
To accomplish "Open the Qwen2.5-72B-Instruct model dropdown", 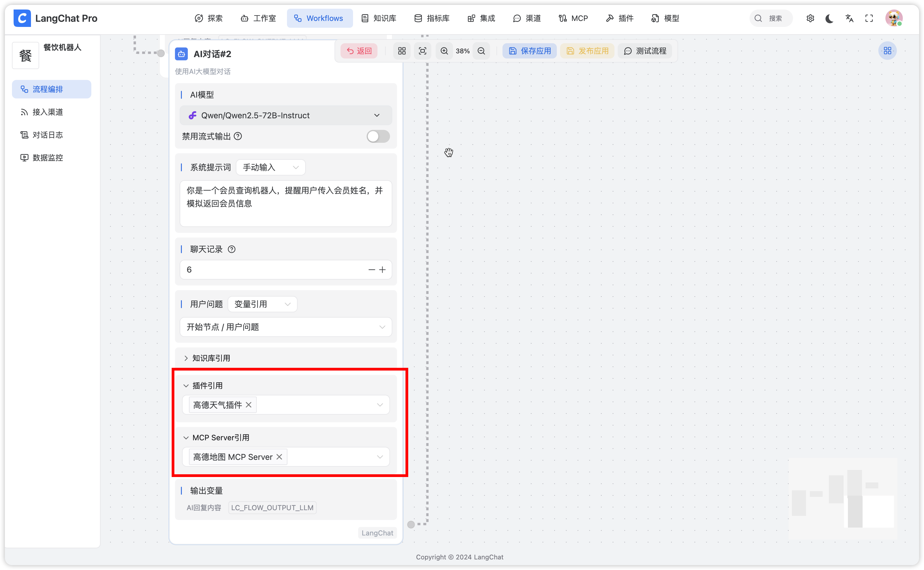I will pos(286,115).
